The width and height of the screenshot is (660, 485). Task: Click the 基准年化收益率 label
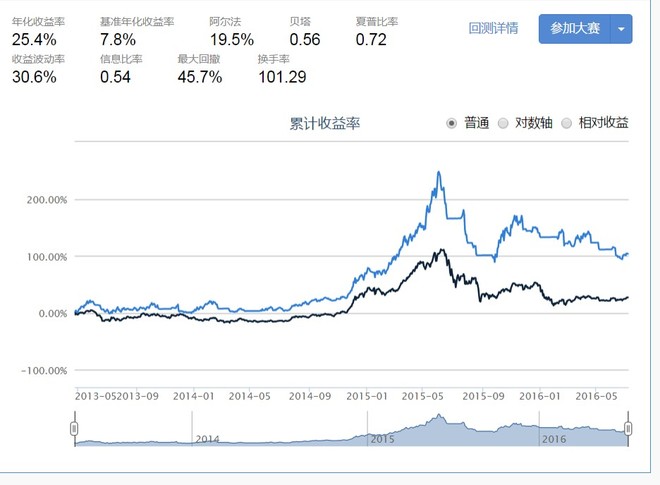point(137,21)
